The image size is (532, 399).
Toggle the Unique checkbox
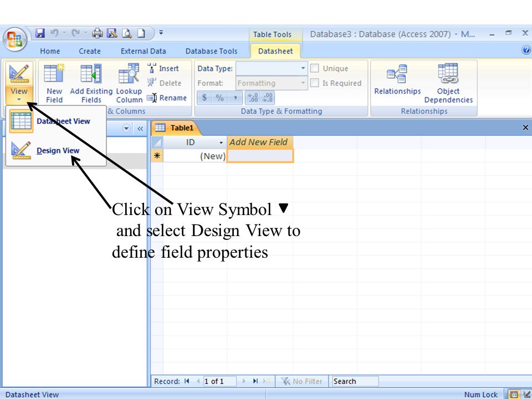(315, 68)
